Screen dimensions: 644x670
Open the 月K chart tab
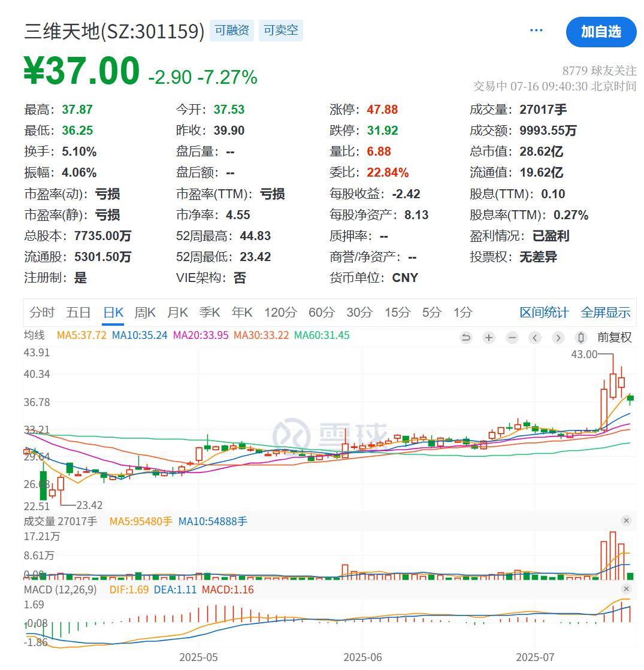177,313
